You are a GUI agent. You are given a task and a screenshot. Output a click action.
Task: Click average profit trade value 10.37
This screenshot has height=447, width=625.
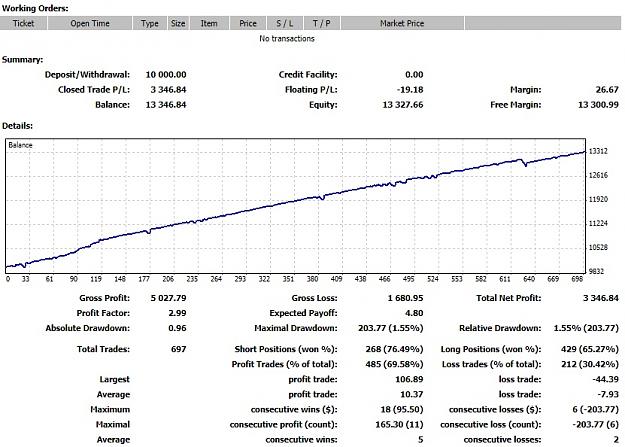point(412,394)
